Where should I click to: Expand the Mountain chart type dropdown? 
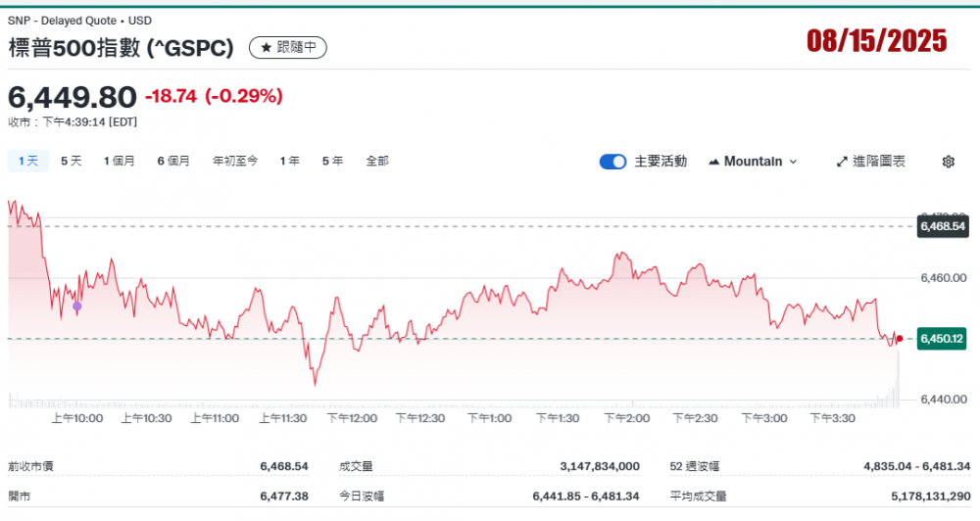coord(752,162)
